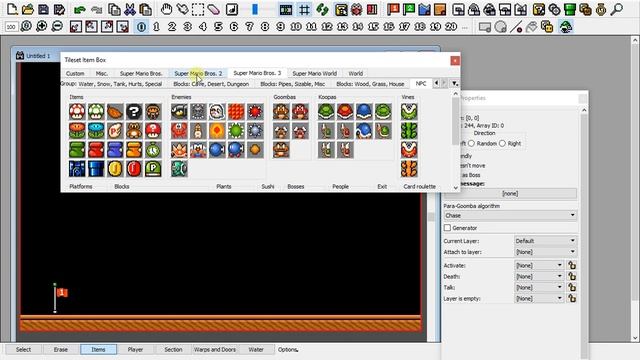
Task: Click the green warp pipe toolbar icon
Action: click(570, 9)
